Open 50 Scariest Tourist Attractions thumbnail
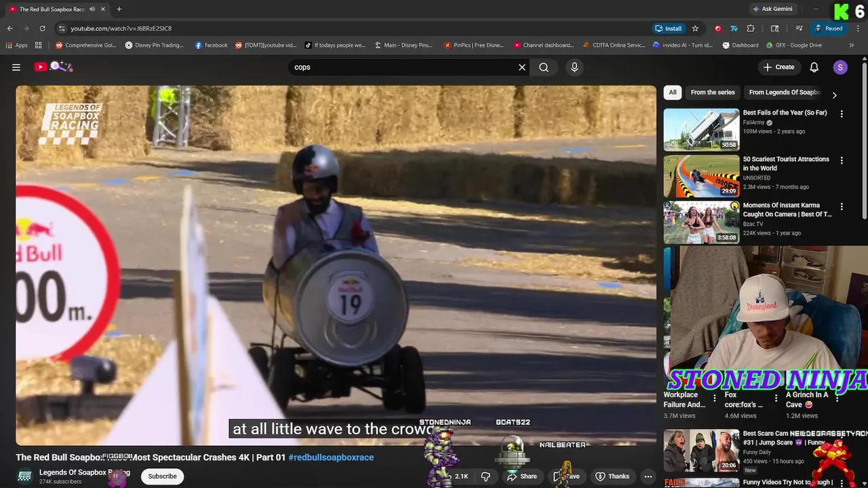The height and width of the screenshot is (488, 868). point(701,176)
